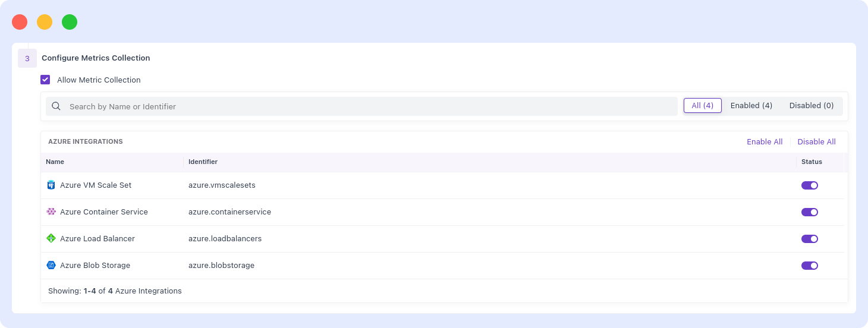Turn off Azure Load Balancer status
The width and height of the screenshot is (868, 328).
tap(809, 239)
